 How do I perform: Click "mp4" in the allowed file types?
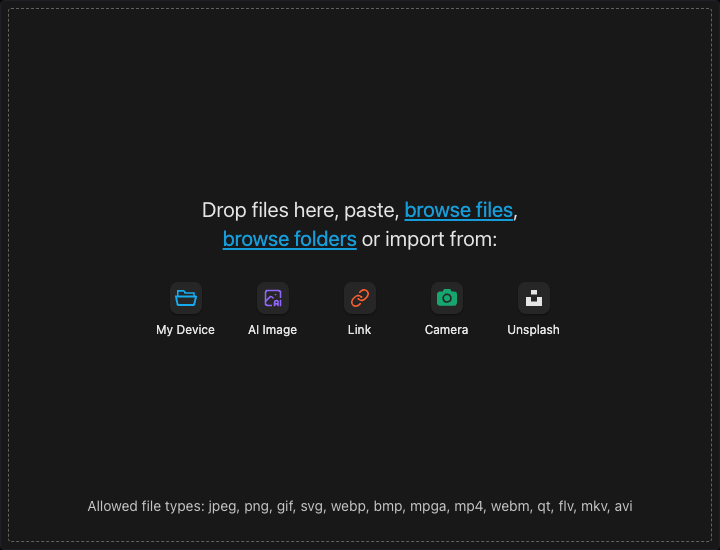pos(468,506)
